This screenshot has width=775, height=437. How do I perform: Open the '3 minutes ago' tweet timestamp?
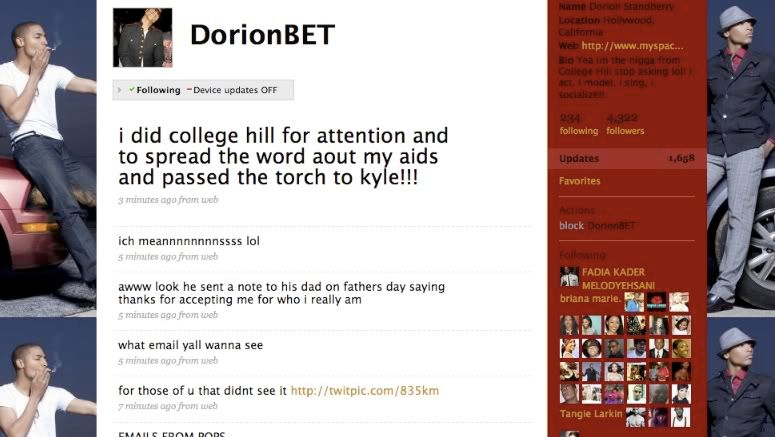pyautogui.click(x=168, y=200)
